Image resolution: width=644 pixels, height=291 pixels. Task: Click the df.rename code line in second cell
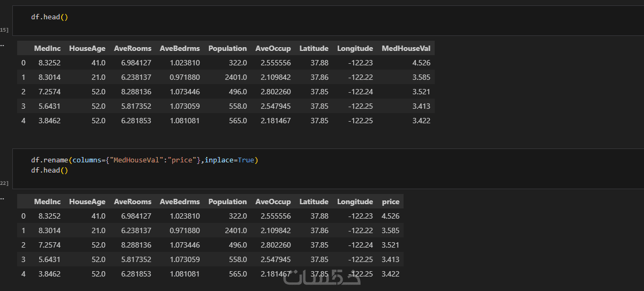click(144, 160)
